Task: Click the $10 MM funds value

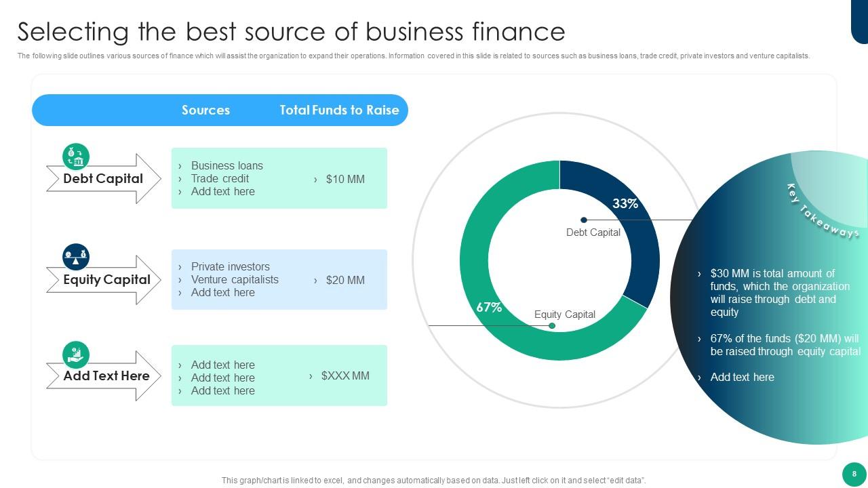Action: click(x=344, y=179)
